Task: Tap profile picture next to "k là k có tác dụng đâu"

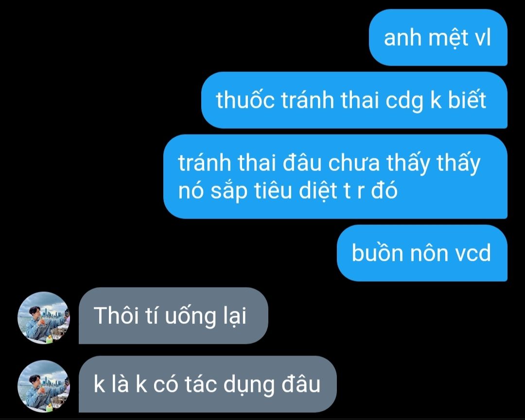Action: click(44, 386)
